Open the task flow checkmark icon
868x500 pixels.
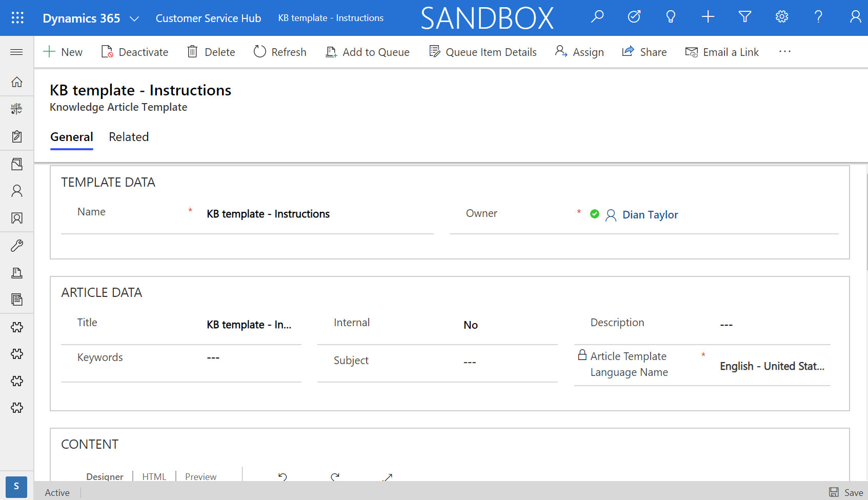(634, 17)
